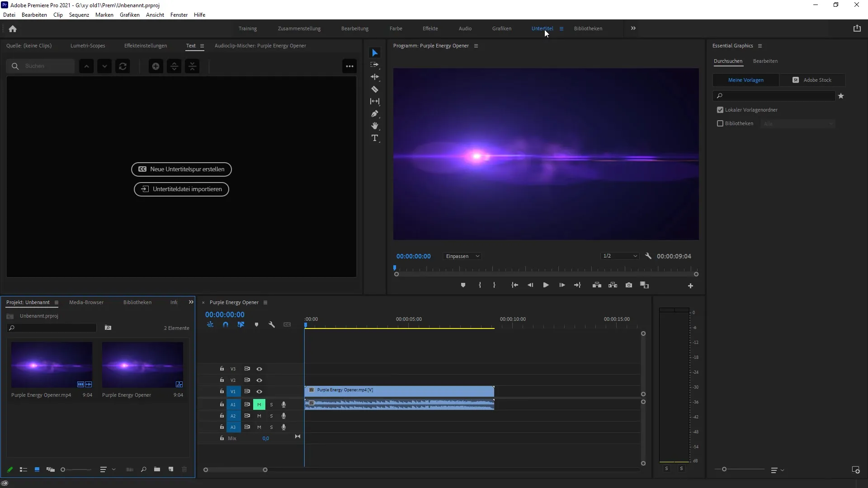Toggle V3 track output eye
868x488 pixels.
tap(259, 369)
